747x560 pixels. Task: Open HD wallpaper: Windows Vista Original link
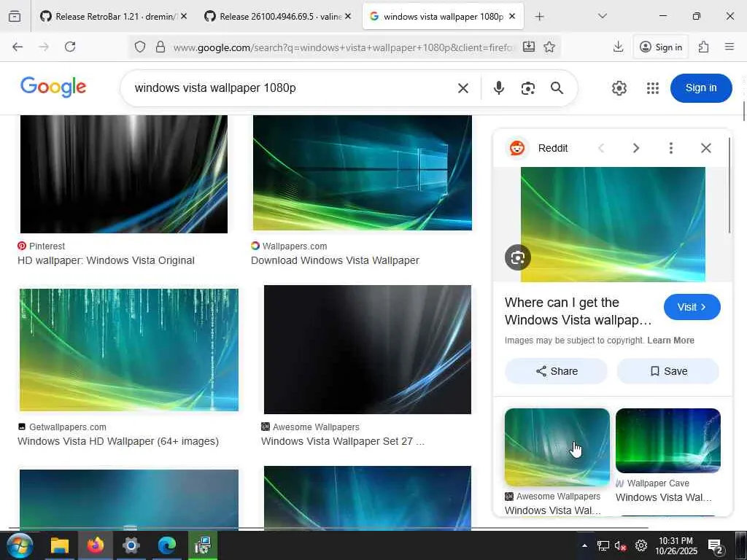(107, 260)
